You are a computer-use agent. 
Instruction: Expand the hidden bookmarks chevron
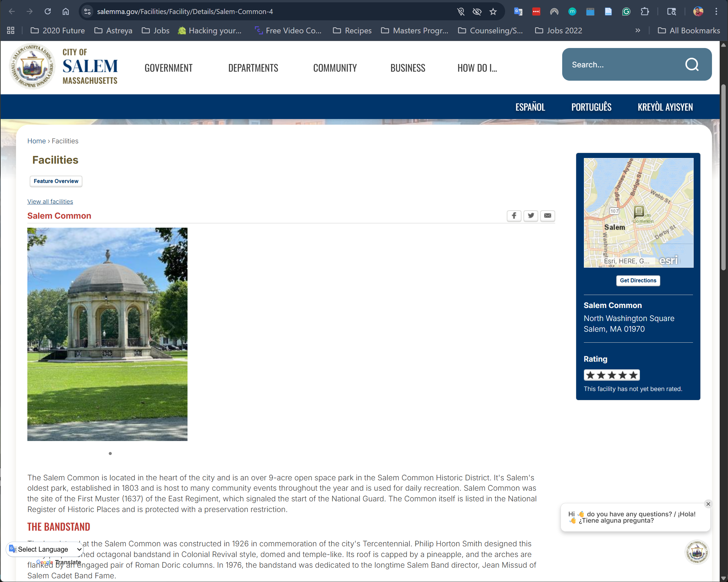[638, 30]
